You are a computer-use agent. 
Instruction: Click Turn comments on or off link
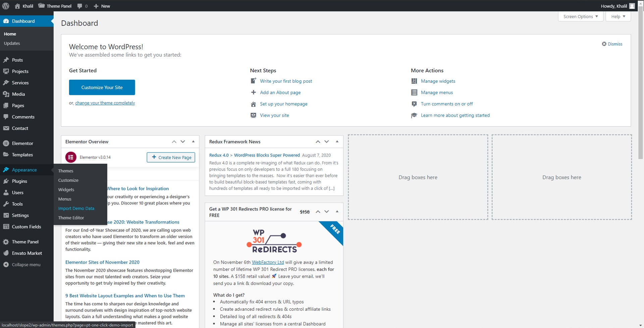coord(447,104)
